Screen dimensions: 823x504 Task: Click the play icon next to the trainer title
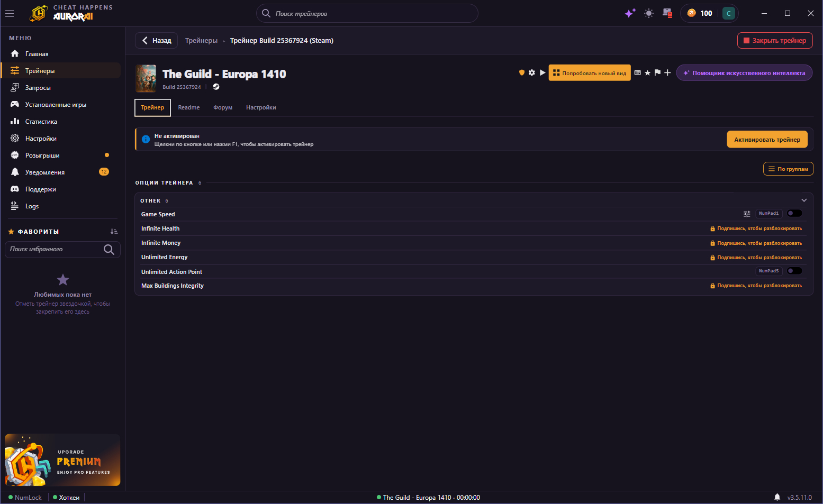pyautogui.click(x=542, y=73)
